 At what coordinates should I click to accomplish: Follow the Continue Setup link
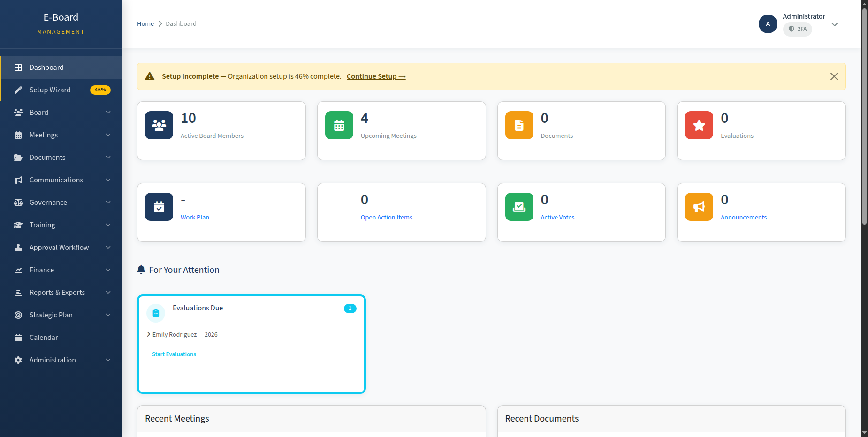coord(376,76)
